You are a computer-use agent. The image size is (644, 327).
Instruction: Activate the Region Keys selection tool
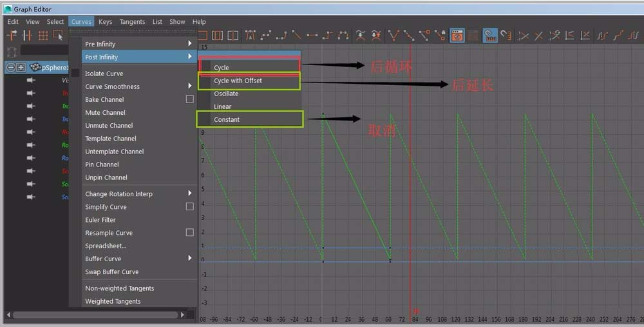[59, 35]
